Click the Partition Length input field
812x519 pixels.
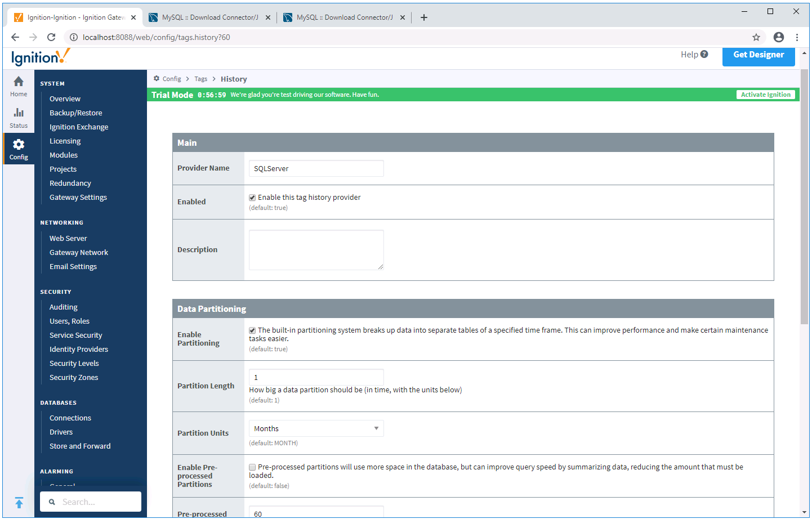click(x=316, y=377)
